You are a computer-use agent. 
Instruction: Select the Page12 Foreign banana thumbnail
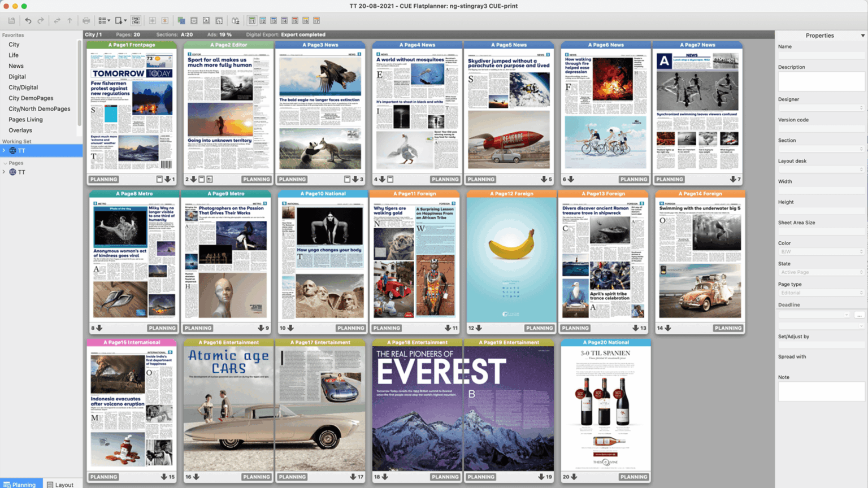[x=511, y=260]
